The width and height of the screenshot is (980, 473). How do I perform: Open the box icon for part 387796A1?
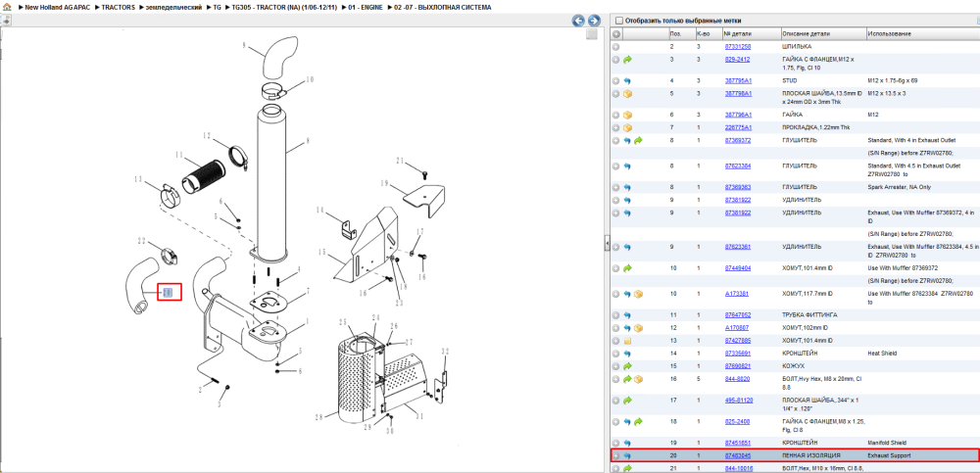coord(627,115)
